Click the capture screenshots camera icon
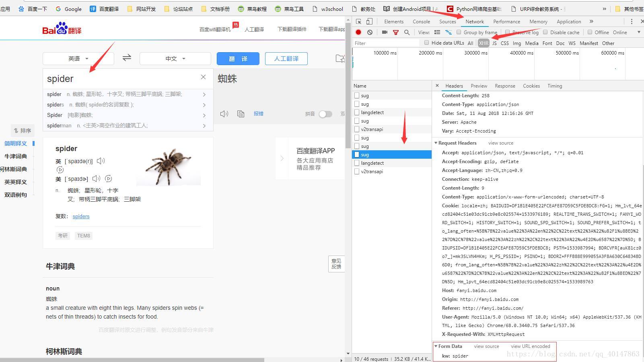This screenshot has width=644, height=362. point(385,32)
